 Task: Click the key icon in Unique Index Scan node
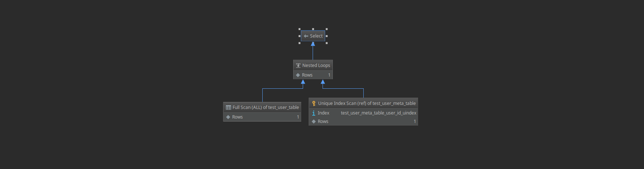tap(314, 103)
